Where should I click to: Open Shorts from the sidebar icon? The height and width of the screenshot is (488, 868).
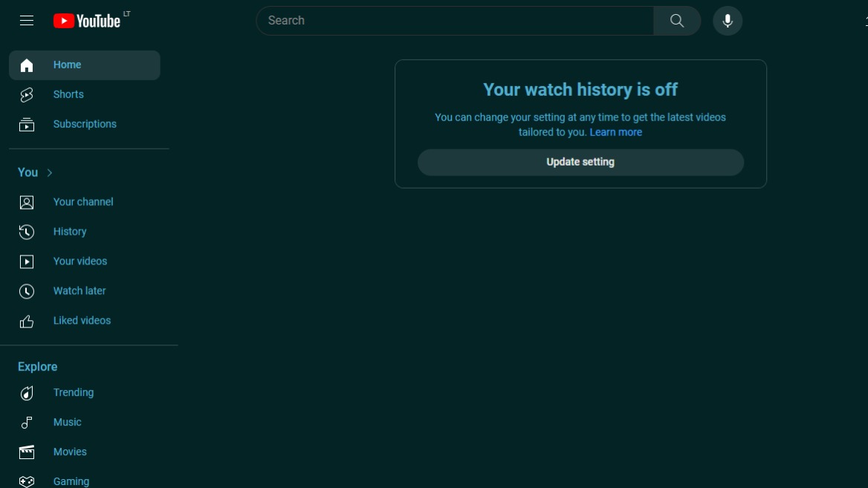[27, 94]
